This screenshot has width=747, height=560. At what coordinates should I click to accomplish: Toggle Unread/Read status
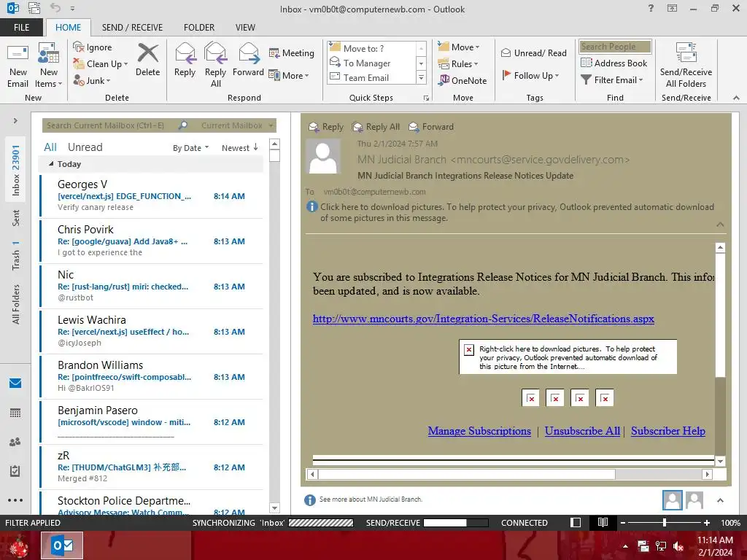point(533,52)
